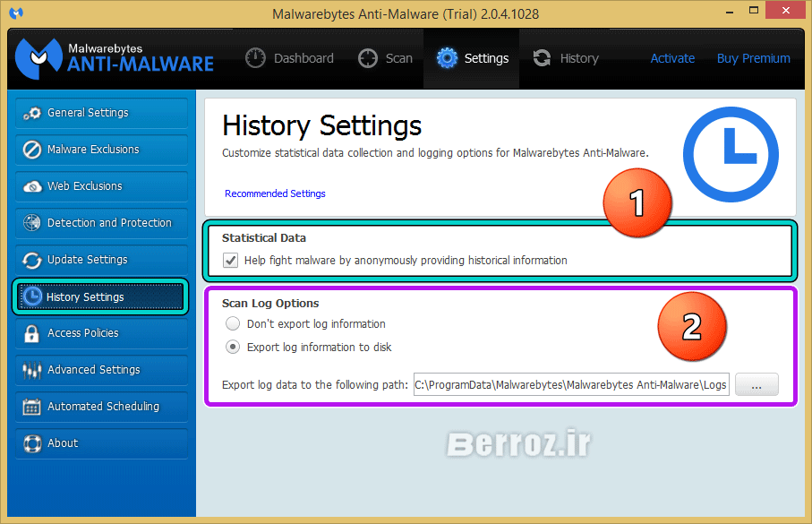Switch to the Scan tab
The image size is (812, 524).
coord(386,58)
